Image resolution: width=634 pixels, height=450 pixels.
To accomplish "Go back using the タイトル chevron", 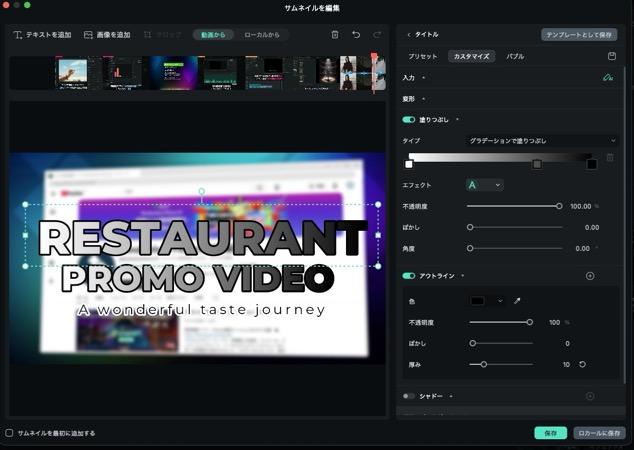I will 409,35.
